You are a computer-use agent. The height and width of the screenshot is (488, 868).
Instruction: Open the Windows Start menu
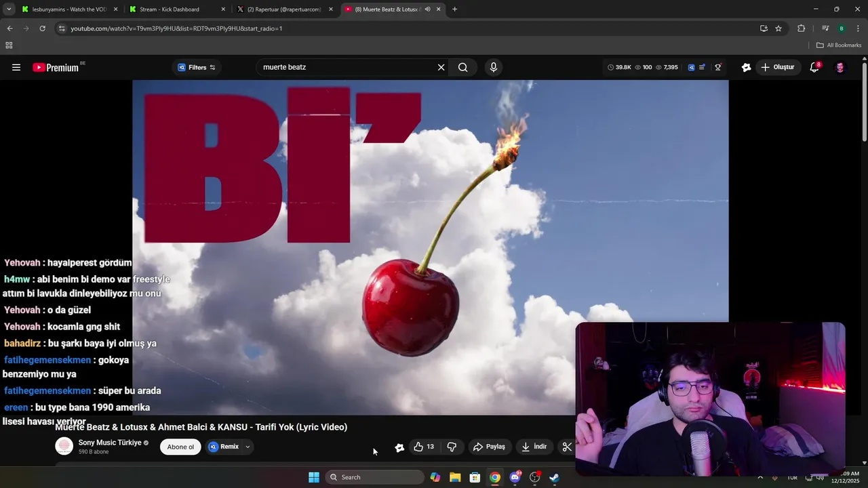313,477
